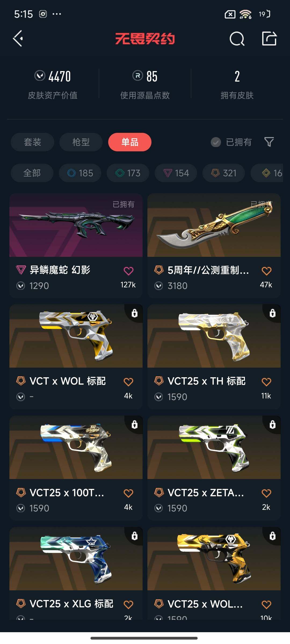
Task: Like the VCT25 x TH 标配 heart
Action: 266,382
